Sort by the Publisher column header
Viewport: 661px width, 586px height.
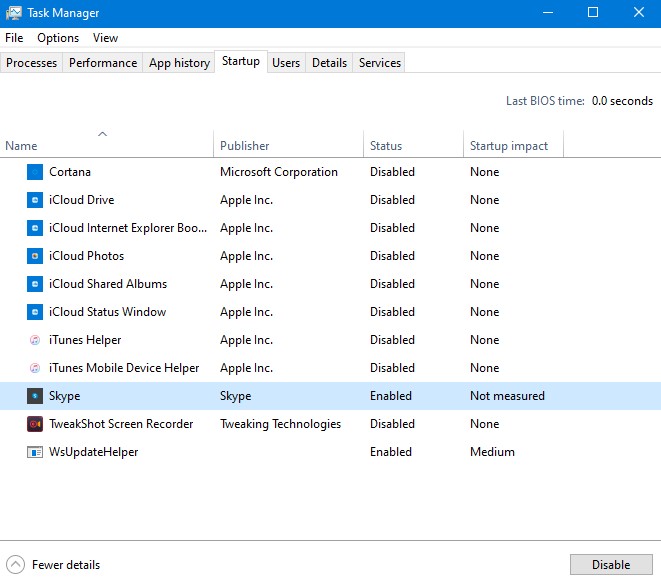288,144
